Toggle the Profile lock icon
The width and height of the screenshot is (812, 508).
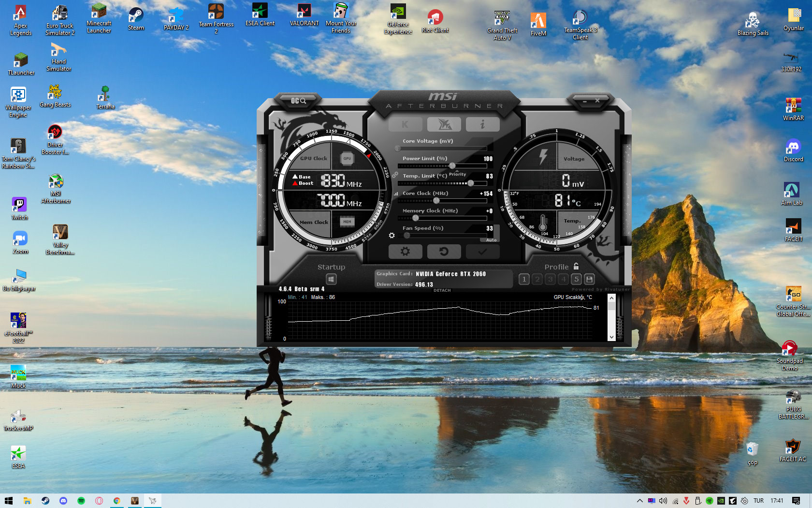pos(576,267)
